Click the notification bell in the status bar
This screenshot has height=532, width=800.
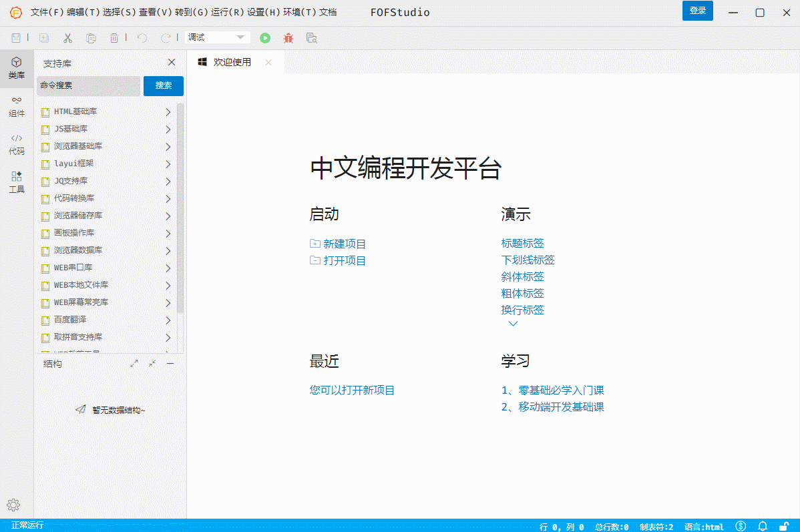point(762,526)
